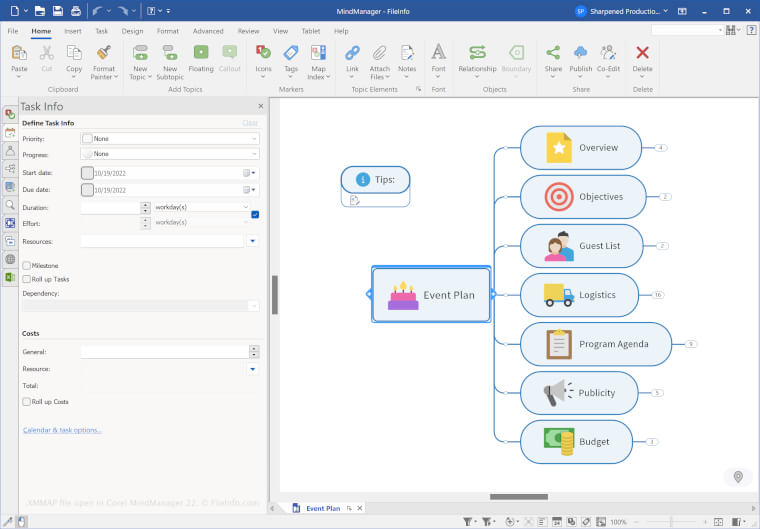Open the Design ribbon tab
760x529 pixels.
click(132, 31)
